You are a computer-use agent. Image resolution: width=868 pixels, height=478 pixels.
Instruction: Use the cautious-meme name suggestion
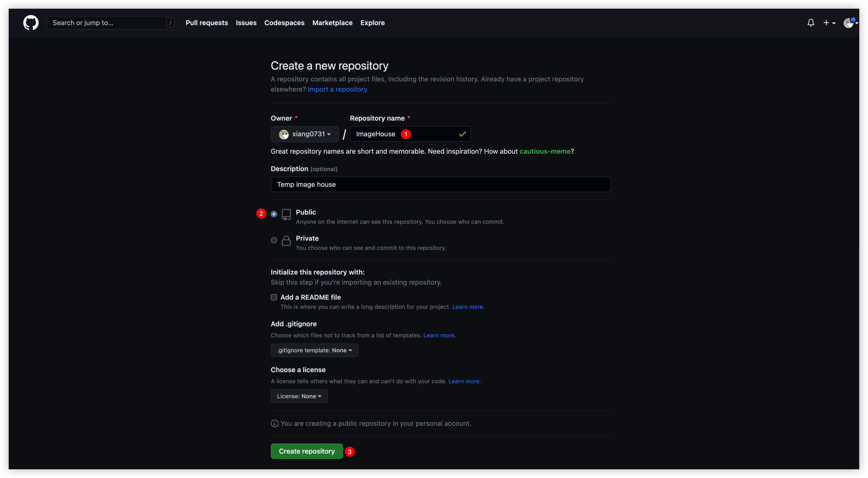[x=544, y=151]
